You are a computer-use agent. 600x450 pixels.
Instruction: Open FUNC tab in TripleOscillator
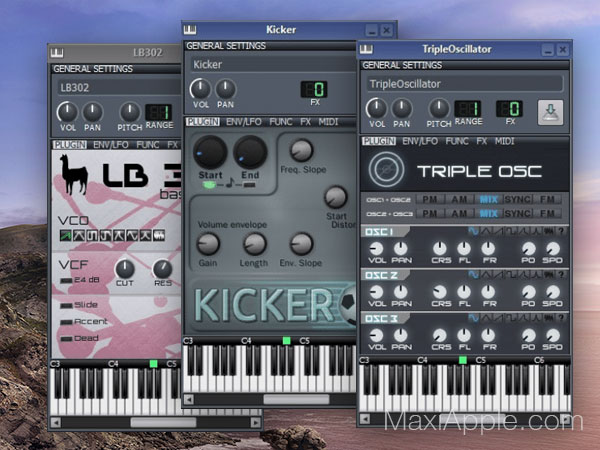point(457,141)
